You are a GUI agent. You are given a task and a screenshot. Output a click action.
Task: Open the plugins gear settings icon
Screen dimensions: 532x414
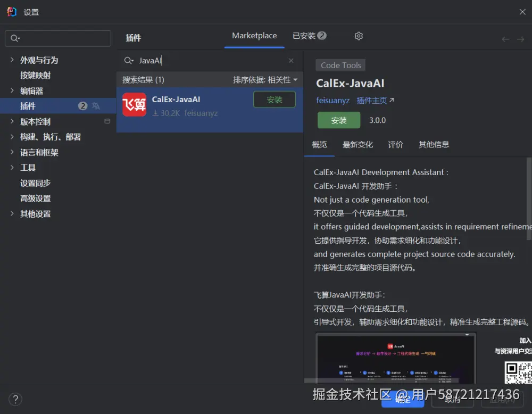point(359,36)
